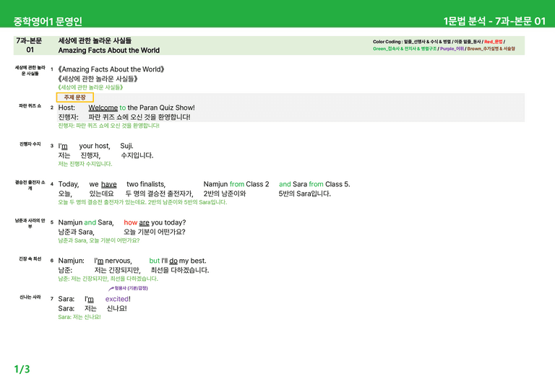The image size is (555, 392).
Task: Click the green line '진행자: 파란 퀴즈 쇼에 오신 것을 환영합니다!'
Action: coord(108,126)
